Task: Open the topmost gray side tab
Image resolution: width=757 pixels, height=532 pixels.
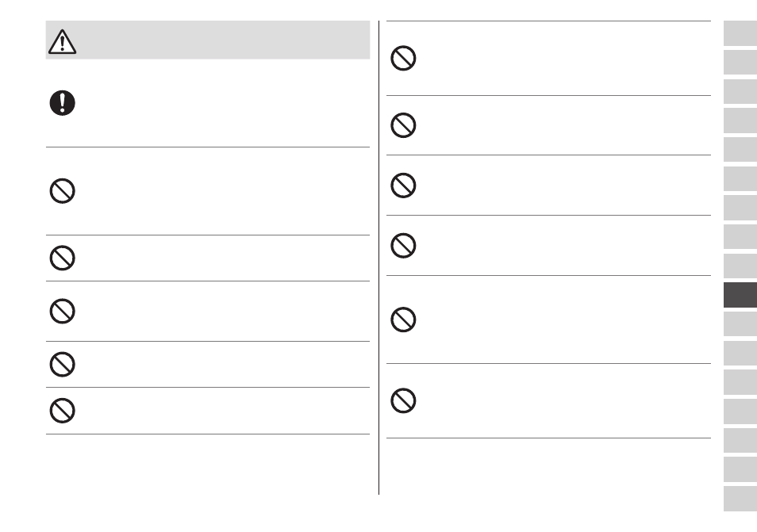Action: pyautogui.click(x=740, y=33)
